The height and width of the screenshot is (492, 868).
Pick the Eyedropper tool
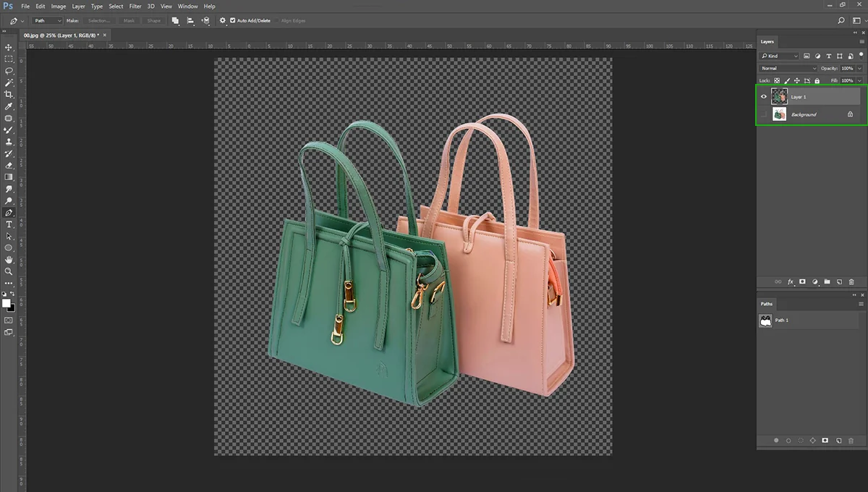tap(9, 106)
